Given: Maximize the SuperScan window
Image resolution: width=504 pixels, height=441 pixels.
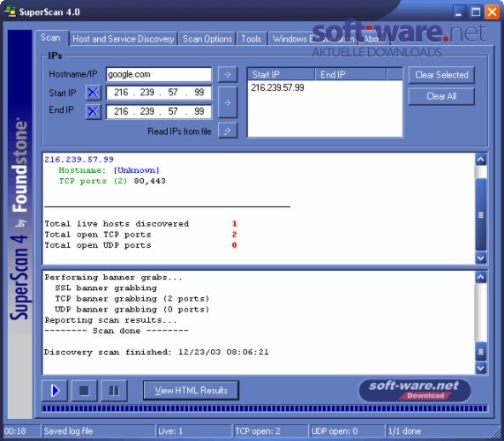Looking at the screenshot, I should point(476,11).
